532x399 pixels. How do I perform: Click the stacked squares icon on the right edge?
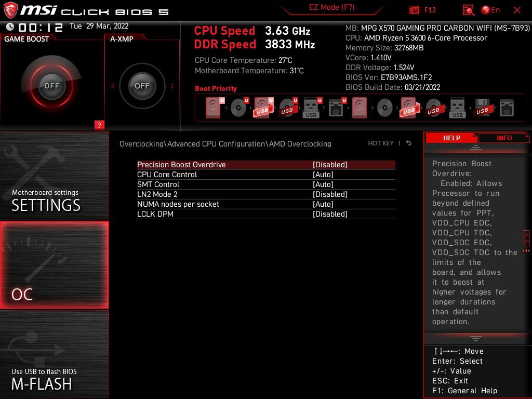tap(527, 238)
